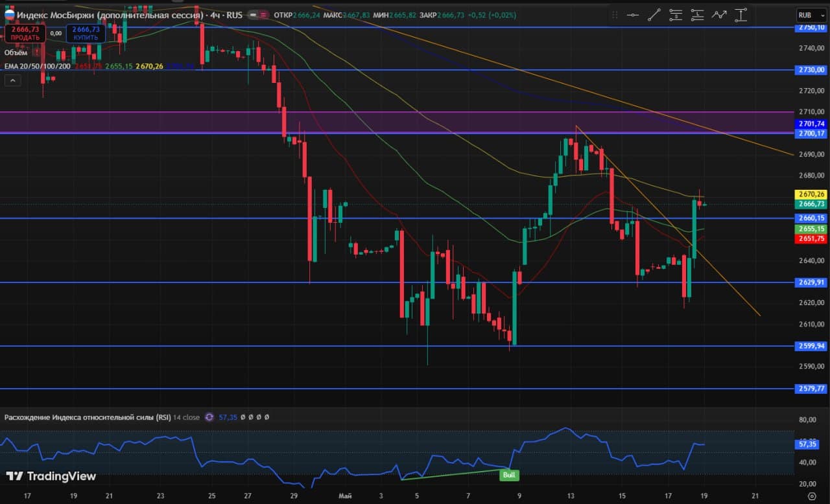This screenshot has width=830, height=504.
Task: Select the trend line drawing tool
Action: 654,15
